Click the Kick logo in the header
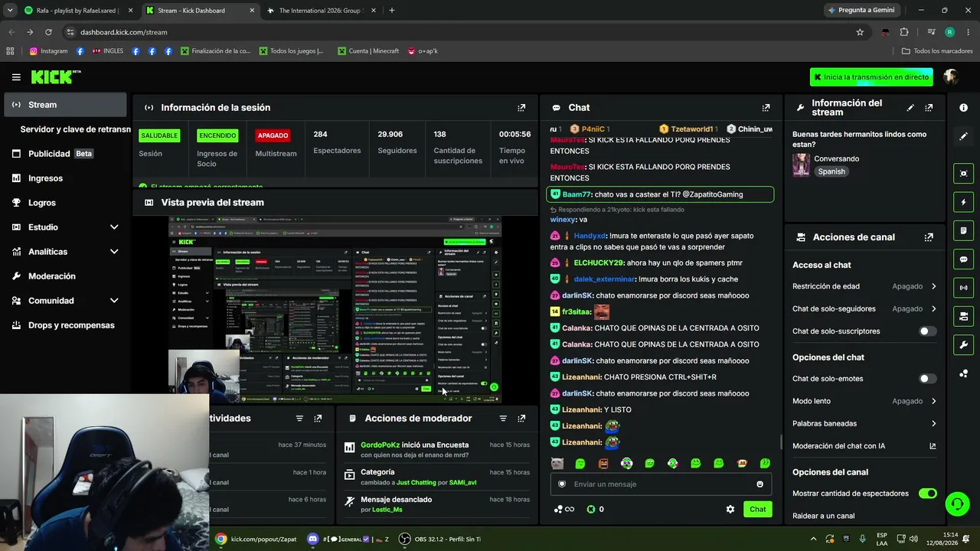The height and width of the screenshot is (551, 980). (55, 77)
